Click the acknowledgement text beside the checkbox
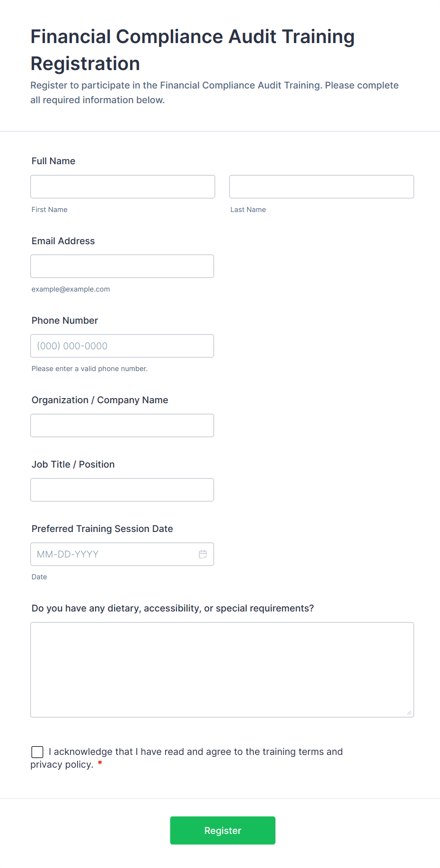Viewport: 440px width, 868px height. click(195, 752)
